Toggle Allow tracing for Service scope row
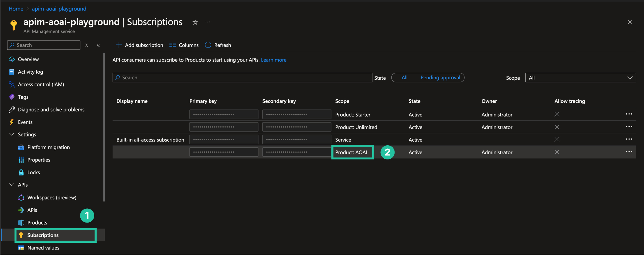This screenshot has height=255, width=644. pyautogui.click(x=557, y=140)
